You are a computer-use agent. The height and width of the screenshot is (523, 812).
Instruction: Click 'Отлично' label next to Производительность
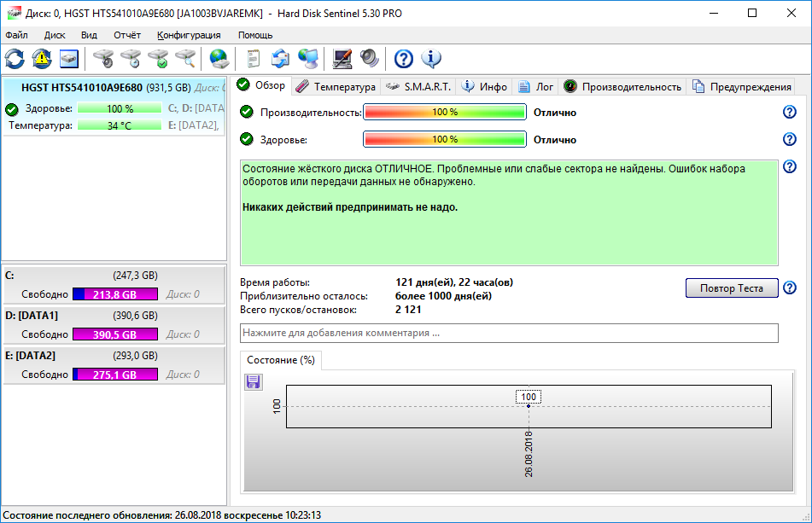[x=555, y=113]
